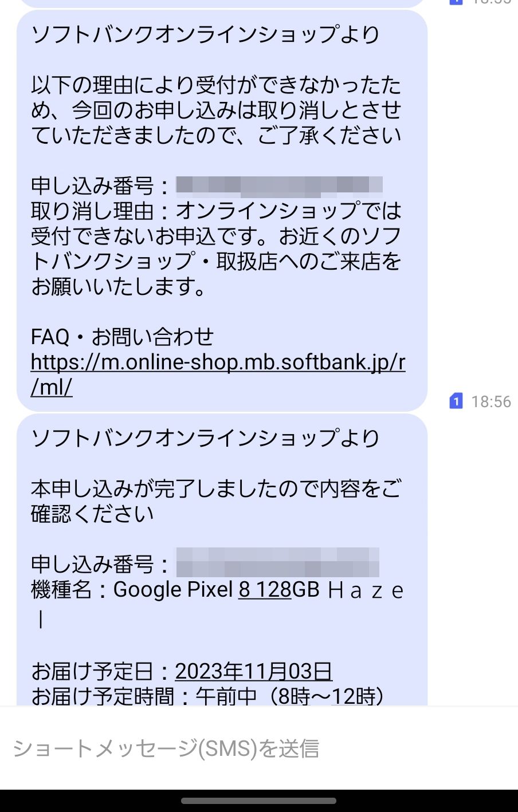518x812 pixels.
Task: Tap the underlined delivery date 2023年11月03日
Action: (x=254, y=672)
